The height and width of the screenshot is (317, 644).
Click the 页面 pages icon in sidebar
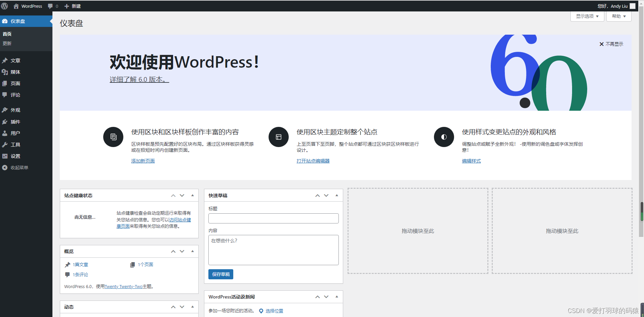click(5, 83)
